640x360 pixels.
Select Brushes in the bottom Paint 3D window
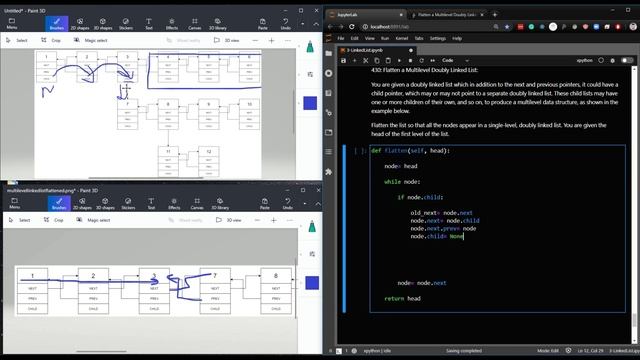point(59,203)
